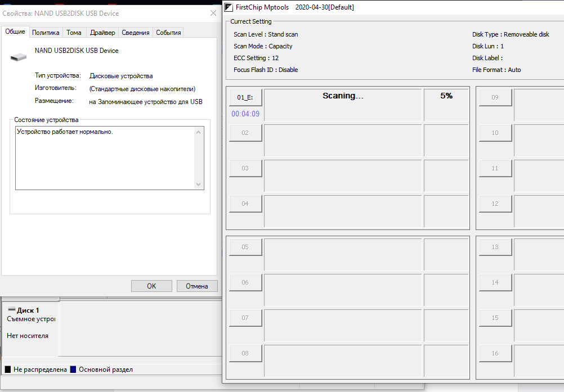Viewport: 564px width, 392px height.
Task: Click the (Стандартные дисковые накопители) manufacturer value
Action: [x=142, y=89]
